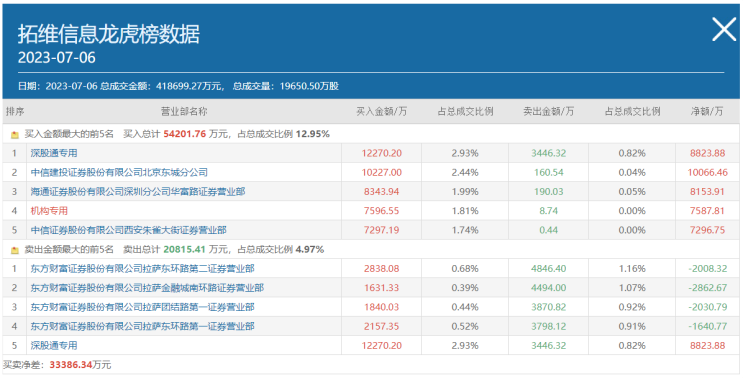Viewport: 743px width, 379px height.
Task: Click sell amount 190.03
Action: pyautogui.click(x=549, y=192)
